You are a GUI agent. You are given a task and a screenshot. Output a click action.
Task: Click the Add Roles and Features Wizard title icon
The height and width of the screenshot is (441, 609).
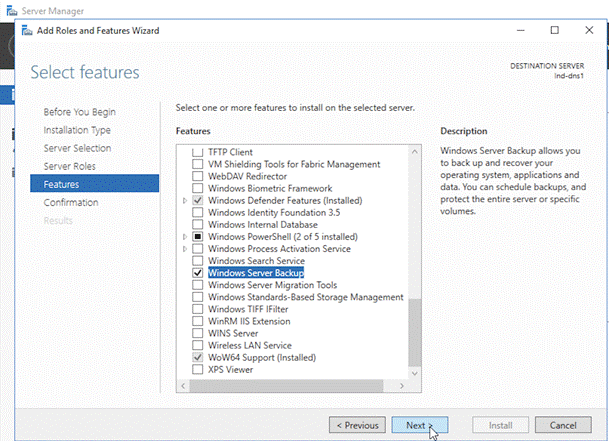coord(27,30)
